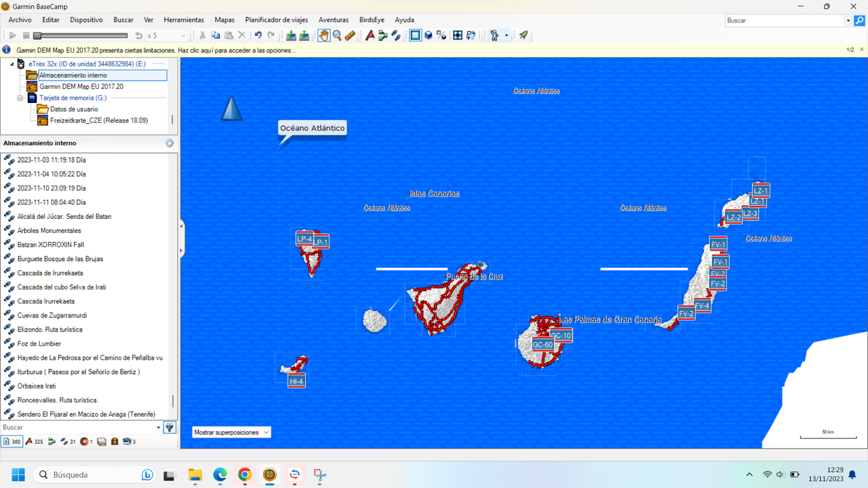Toggle all items filter showing 360

click(12, 441)
